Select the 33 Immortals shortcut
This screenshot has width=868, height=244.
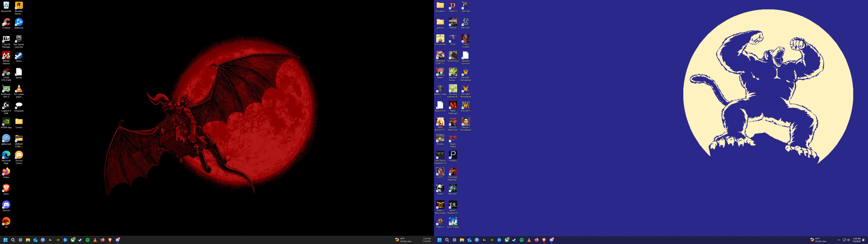[440, 40]
